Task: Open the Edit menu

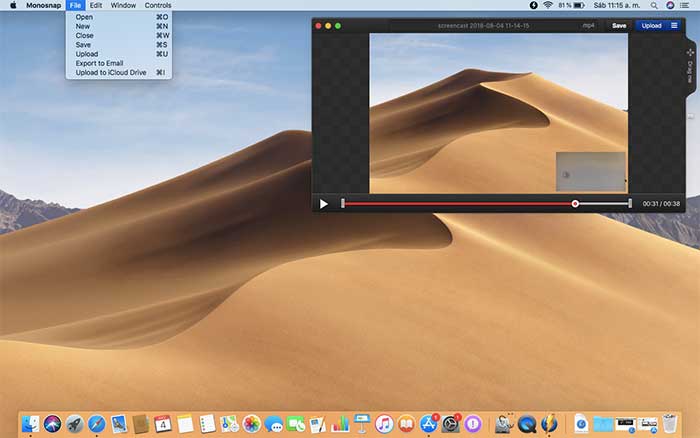Action: [96, 5]
